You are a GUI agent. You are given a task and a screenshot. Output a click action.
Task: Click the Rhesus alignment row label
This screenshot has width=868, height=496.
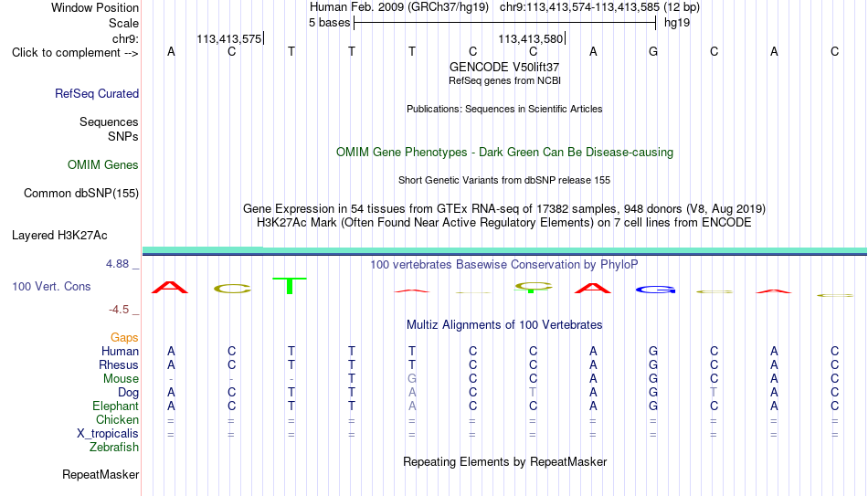119,365
